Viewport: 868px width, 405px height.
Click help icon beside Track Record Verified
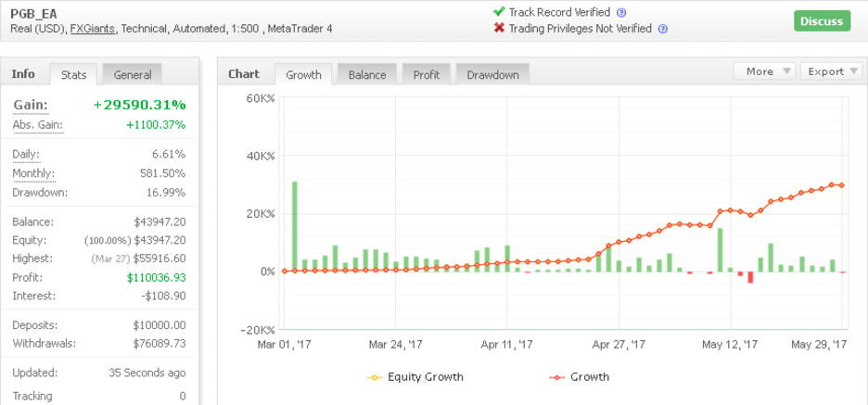coord(621,13)
